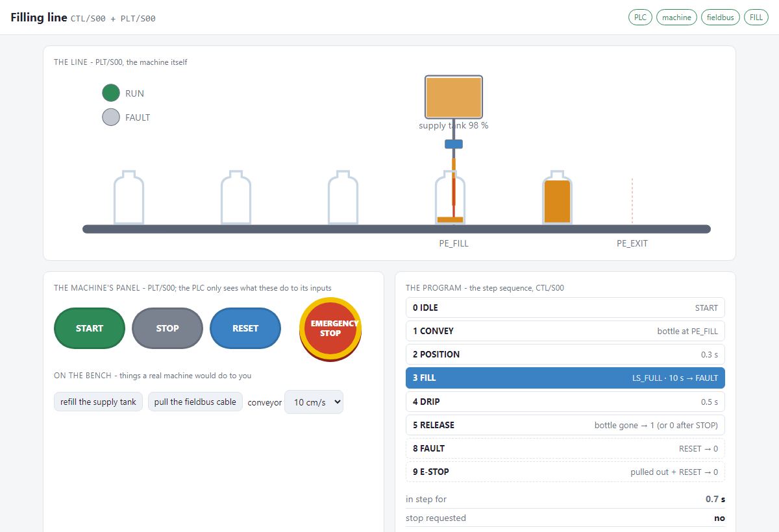Click the machine tag in the header
The width and height of the screenshot is (779, 532).
point(677,18)
